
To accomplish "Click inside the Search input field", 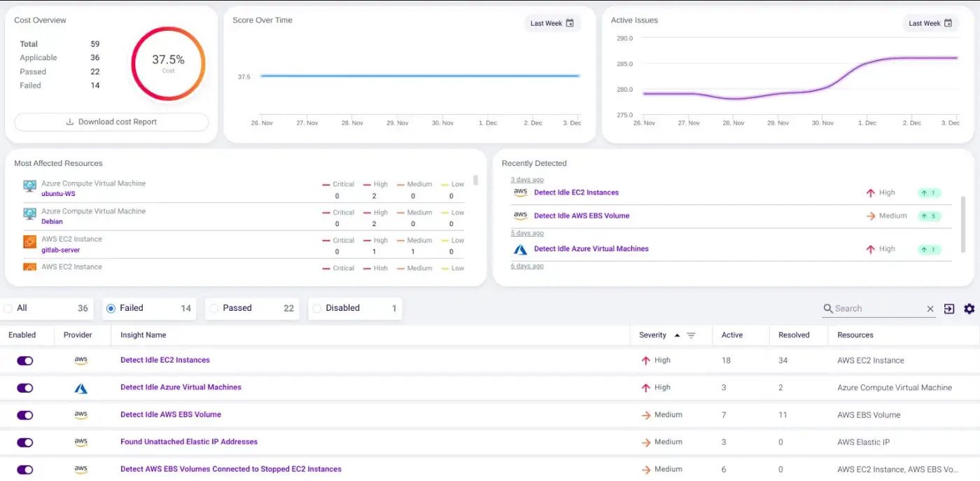I will 875,308.
